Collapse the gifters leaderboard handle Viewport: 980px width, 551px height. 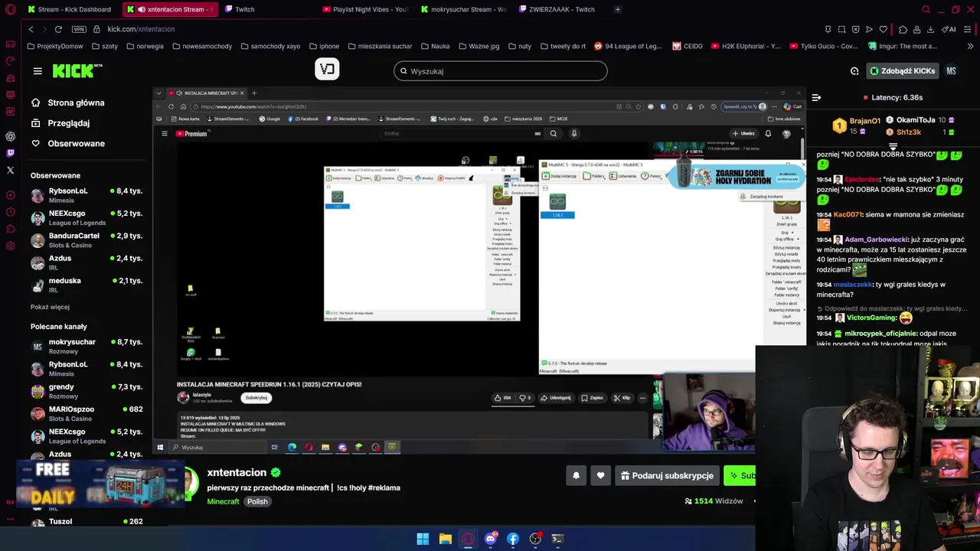click(893, 145)
